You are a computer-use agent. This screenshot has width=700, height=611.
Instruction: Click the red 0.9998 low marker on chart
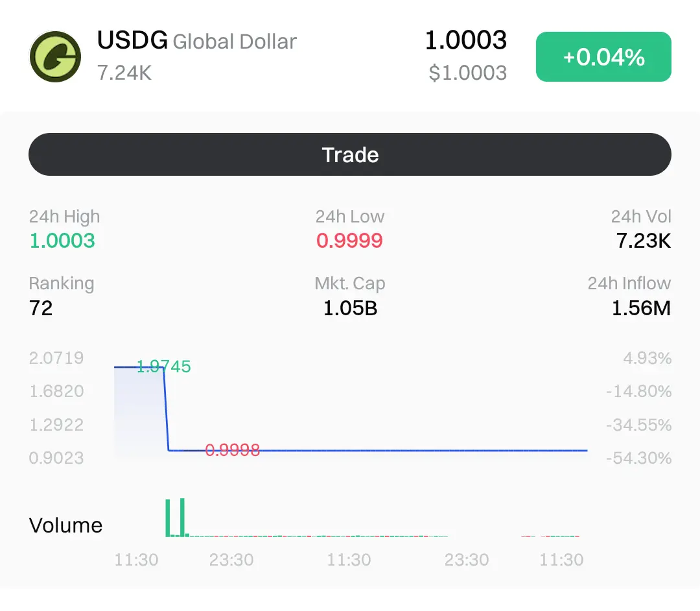[232, 450]
